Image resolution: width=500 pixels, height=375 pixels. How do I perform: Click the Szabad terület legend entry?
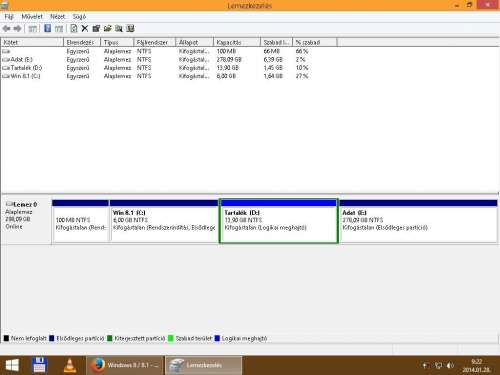coord(190,338)
